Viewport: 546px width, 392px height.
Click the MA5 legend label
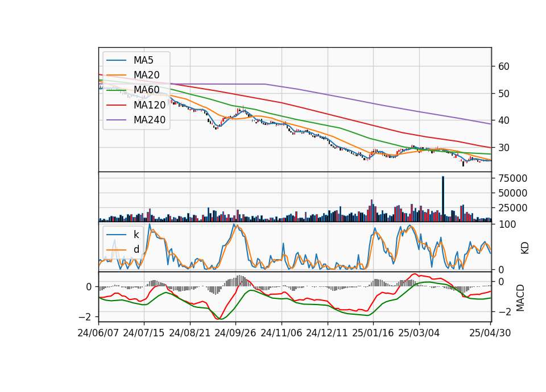pos(143,60)
